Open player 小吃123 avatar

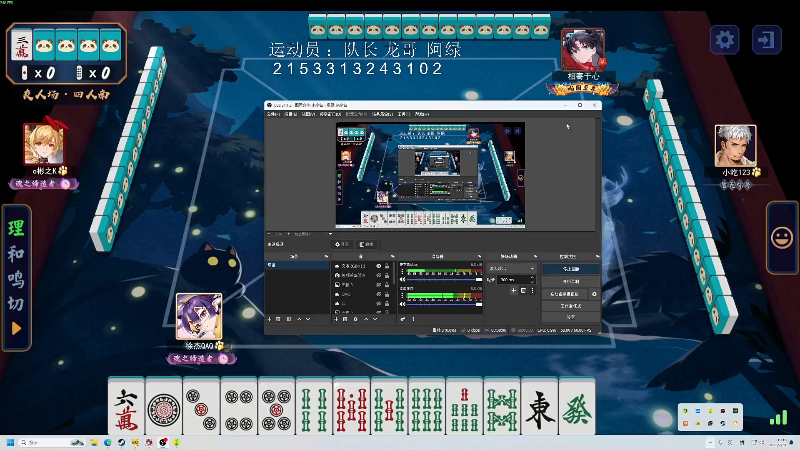[x=735, y=146]
